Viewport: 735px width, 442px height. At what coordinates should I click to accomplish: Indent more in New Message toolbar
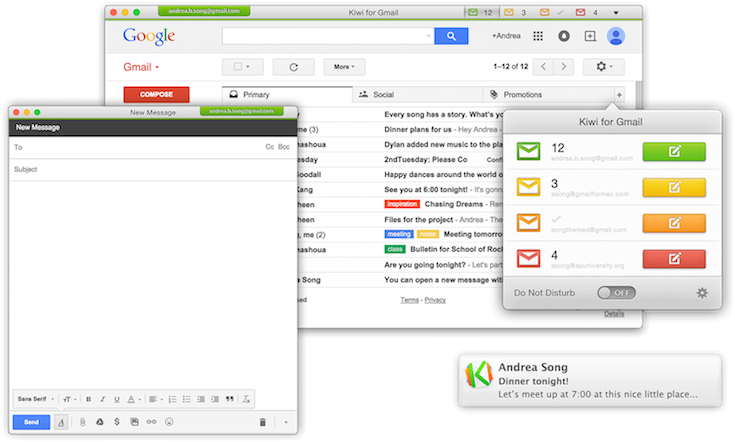215,399
